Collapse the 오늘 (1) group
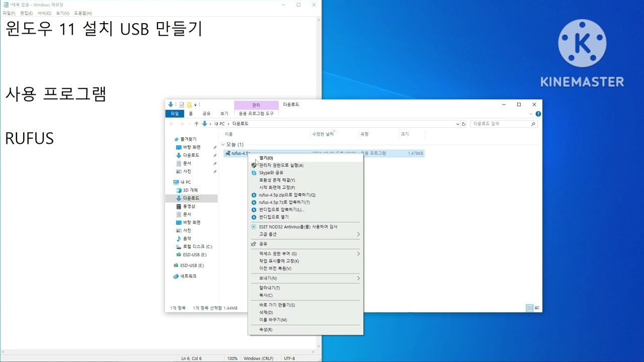 (223, 145)
